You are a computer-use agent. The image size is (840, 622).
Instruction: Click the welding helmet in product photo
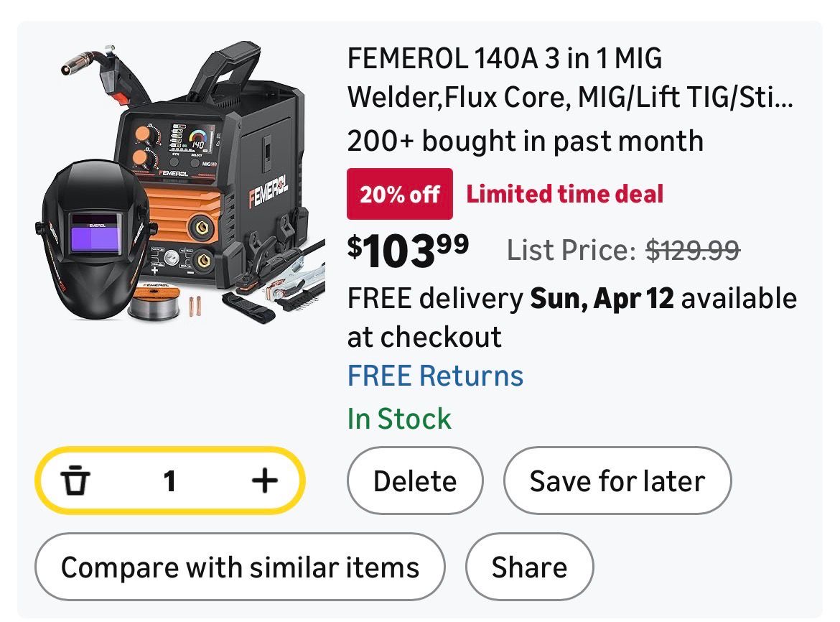[x=93, y=237]
